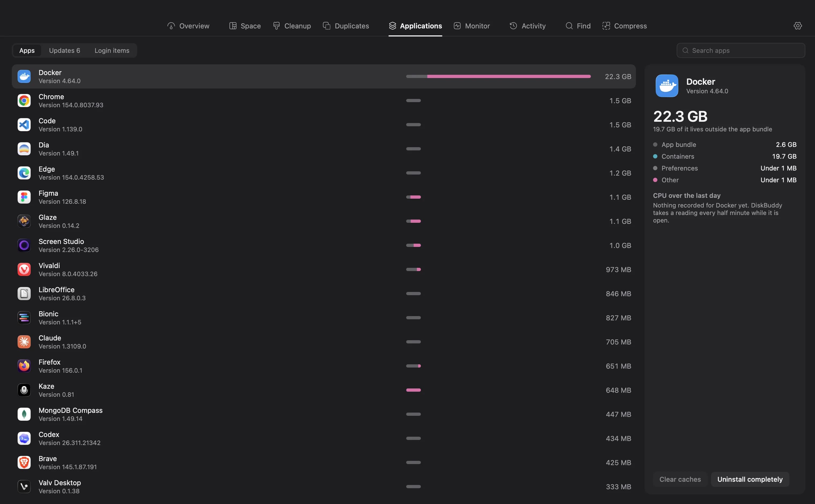815x504 pixels.
Task: Click the Screen Studio app icon
Action: click(x=24, y=245)
